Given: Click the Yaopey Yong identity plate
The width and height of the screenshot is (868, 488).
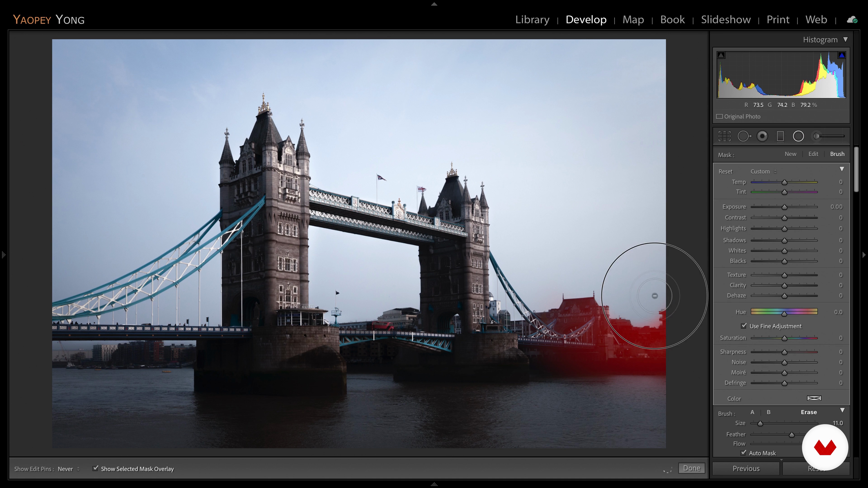Looking at the screenshot, I should pyautogui.click(x=49, y=19).
